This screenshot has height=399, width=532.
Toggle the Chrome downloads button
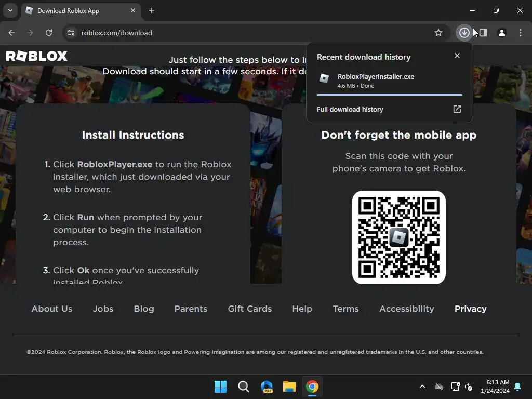point(464,33)
